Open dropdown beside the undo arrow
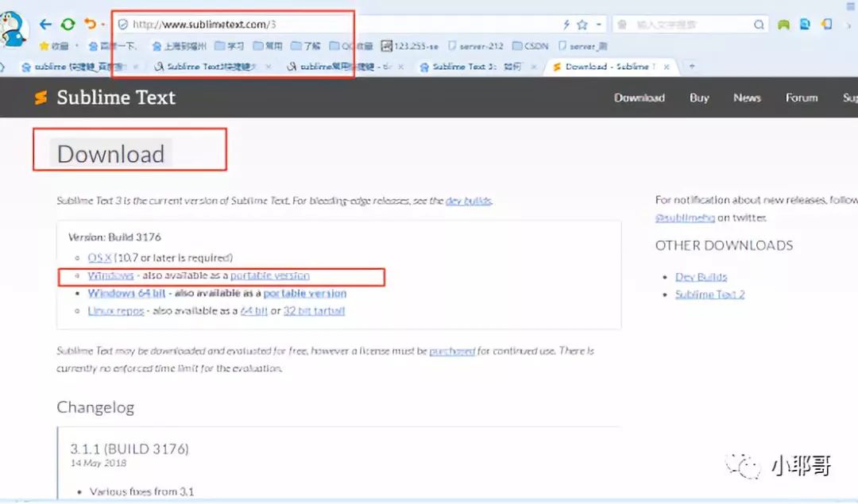Viewport: 858px width, 504px height. (x=102, y=25)
